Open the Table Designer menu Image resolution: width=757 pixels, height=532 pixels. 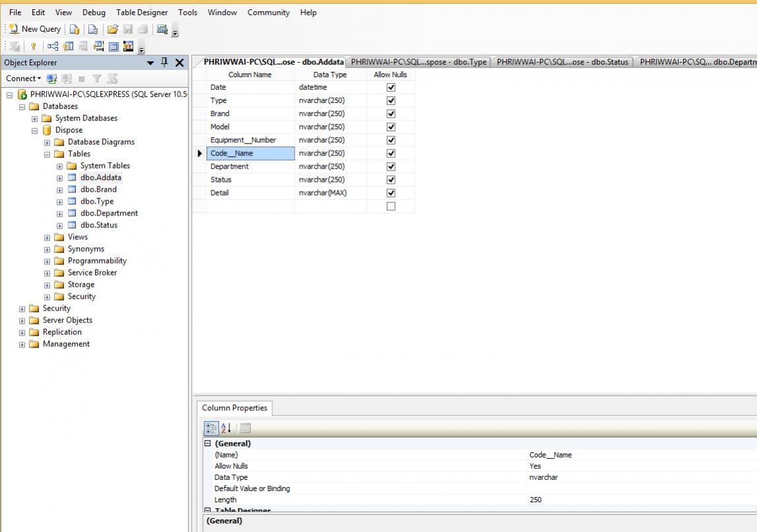pos(141,13)
